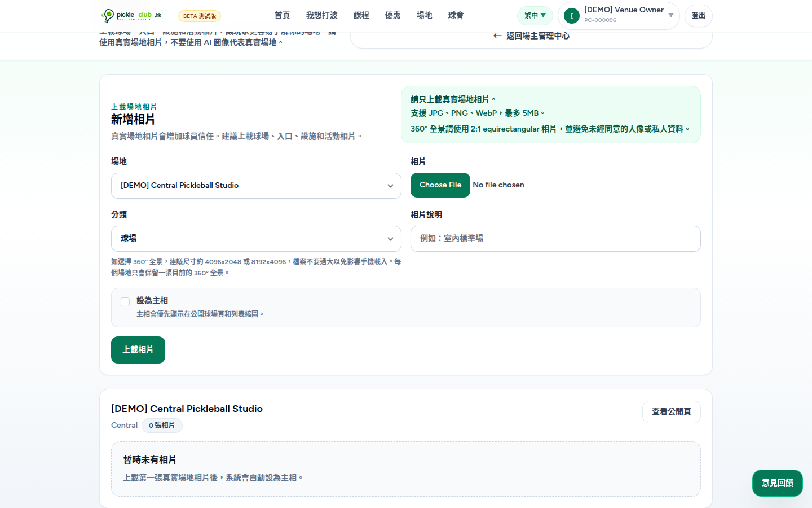812x508 pixels.
Task: Click the 'Central' district label
Action: [x=124, y=426]
